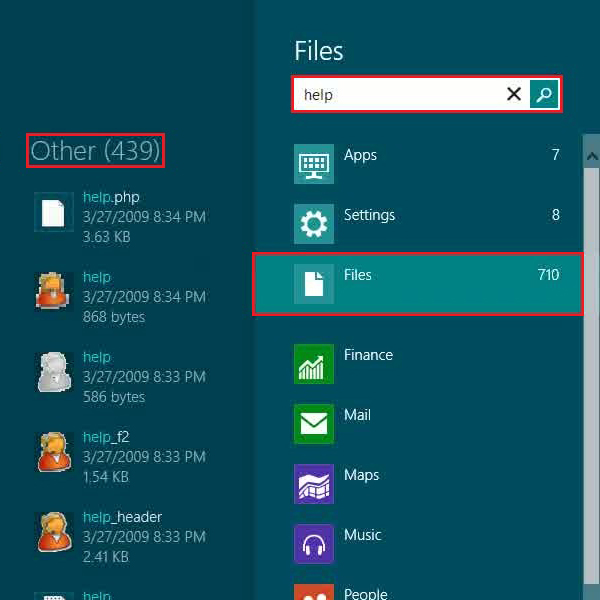Click the help_header date 3/27/2009 8:33 PM

(144, 537)
